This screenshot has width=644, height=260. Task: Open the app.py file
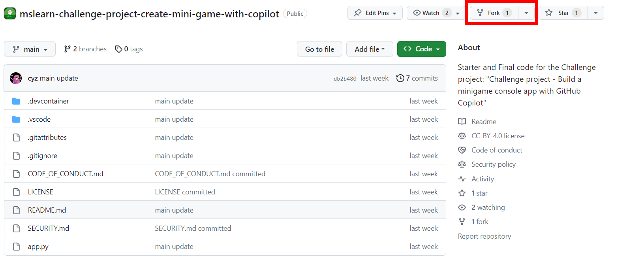point(38,247)
